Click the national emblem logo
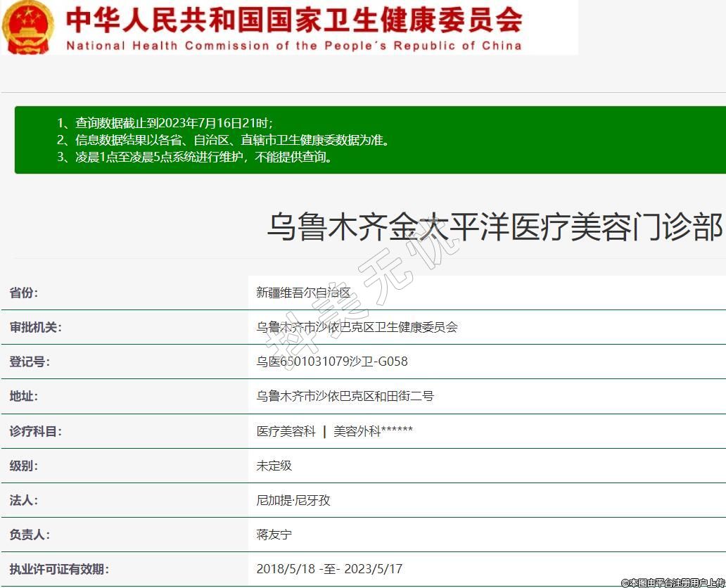The image size is (726, 588). tap(28, 27)
